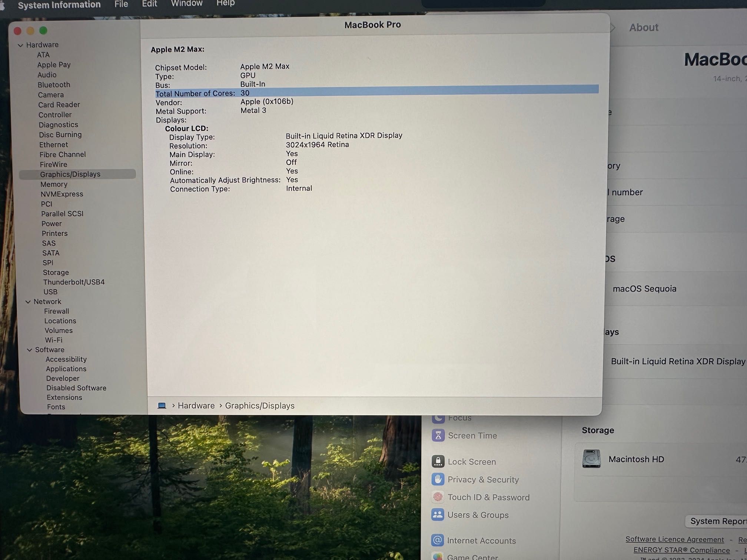Click the laptop icon in the path bar

click(162, 406)
